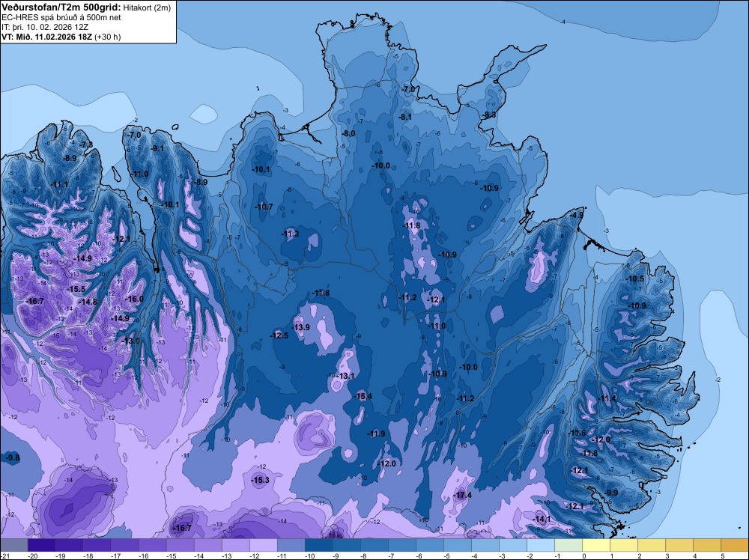Click the -4.9 coastal temperature value
This screenshot has height=560, width=749.
pos(577,216)
